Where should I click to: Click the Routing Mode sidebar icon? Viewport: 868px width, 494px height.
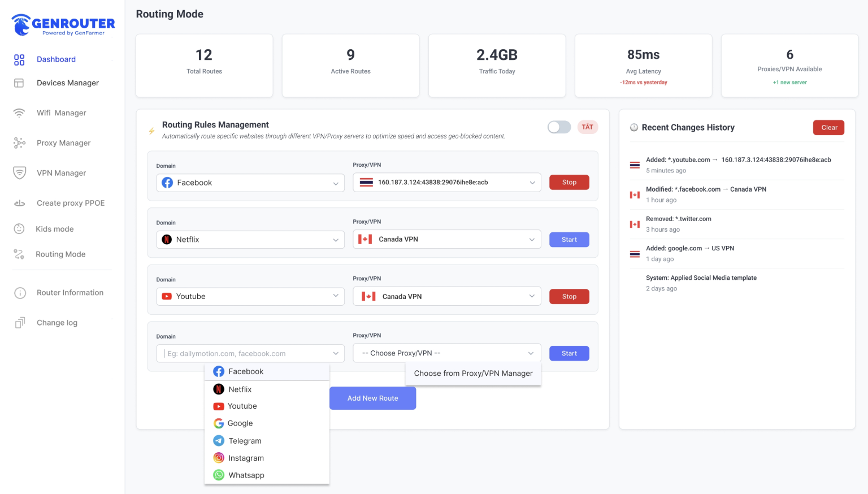tap(19, 254)
